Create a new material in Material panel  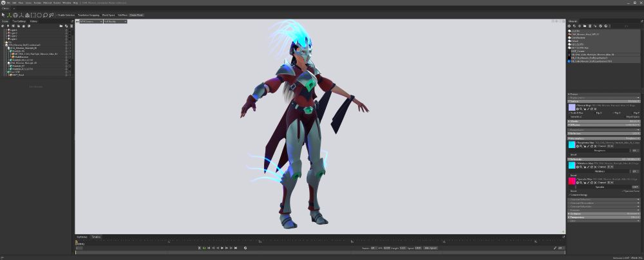(x=569, y=26)
